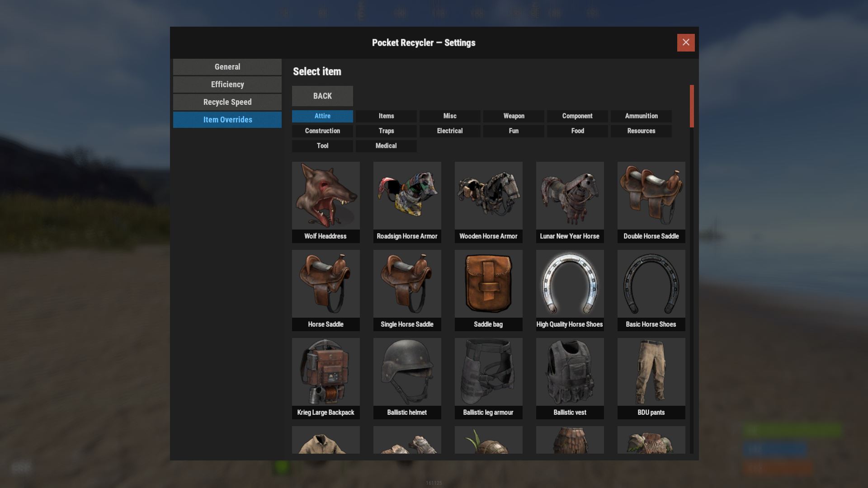Pick the Single Horse Saddle icon
This screenshot has height=488, width=868.
point(407,283)
